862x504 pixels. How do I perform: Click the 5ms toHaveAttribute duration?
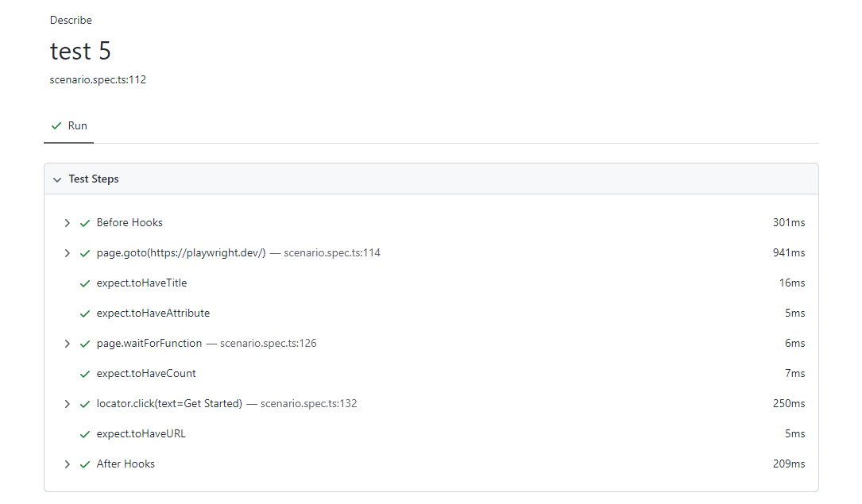[795, 313]
